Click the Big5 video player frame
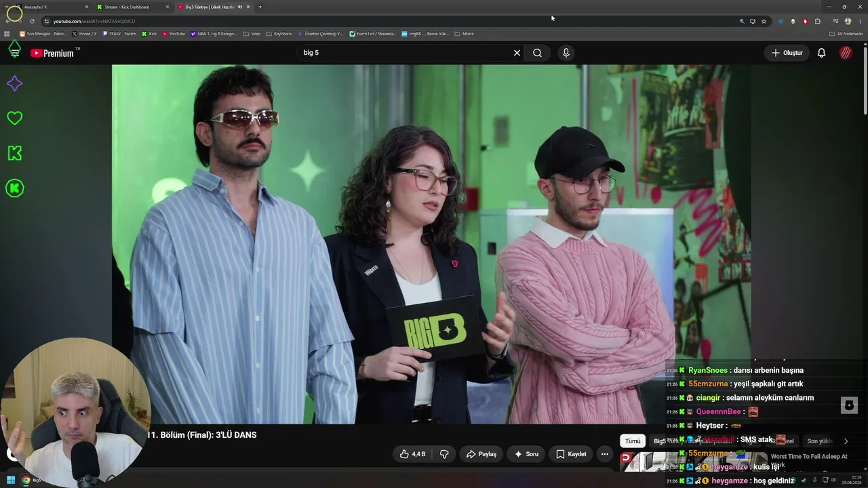This screenshot has width=868, height=488. pyautogui.click(x=431, y=244)
